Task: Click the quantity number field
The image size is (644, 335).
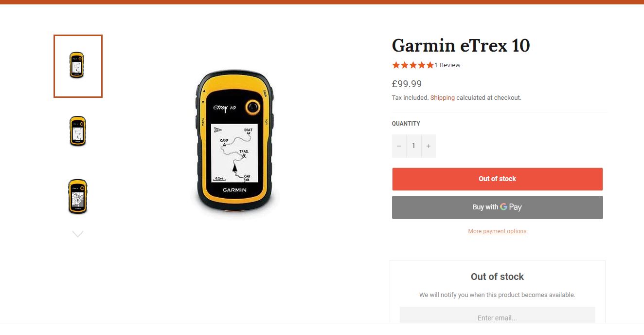Action: click(x=414, y=146)
